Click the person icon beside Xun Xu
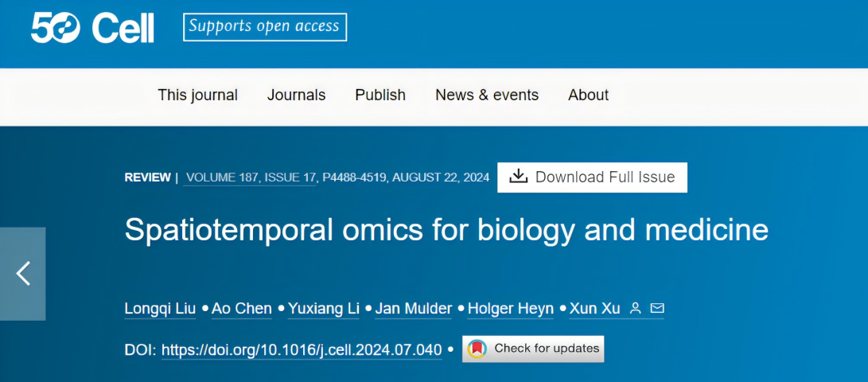 point(635,309)
